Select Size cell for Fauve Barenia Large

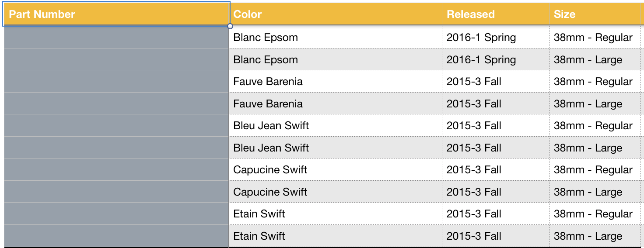pos(595,104)
